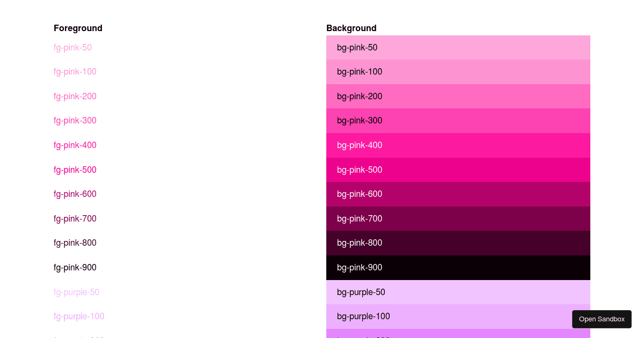Select the bg-pink-900 swatch
This screenshot has width=644, height=338.
click(458, 267)
